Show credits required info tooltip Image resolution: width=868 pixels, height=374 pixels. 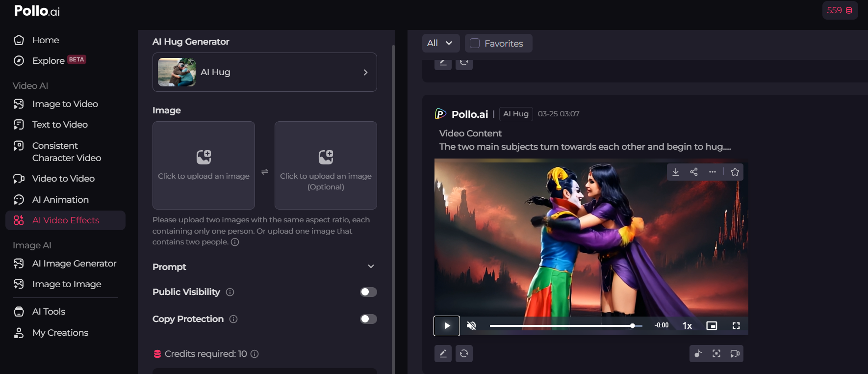[255, 354]
